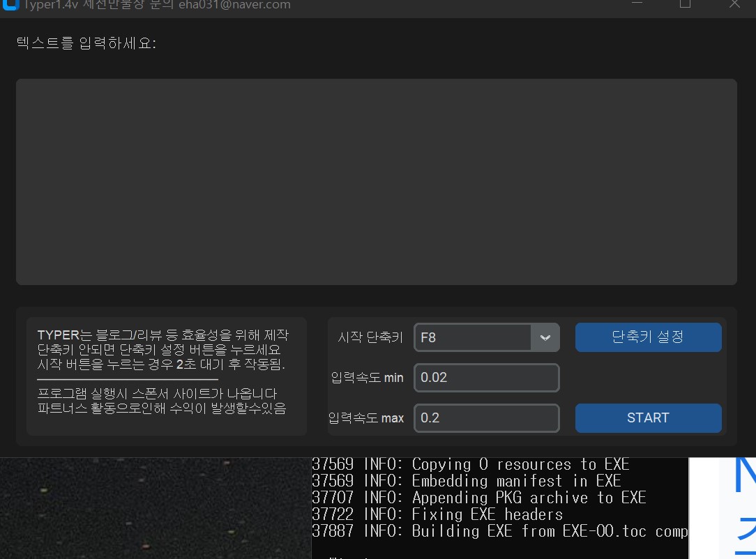This screenshot has height=559, width=756.
Task: Click the Typer app icon in title bar
Action: (x=8, y=5)
